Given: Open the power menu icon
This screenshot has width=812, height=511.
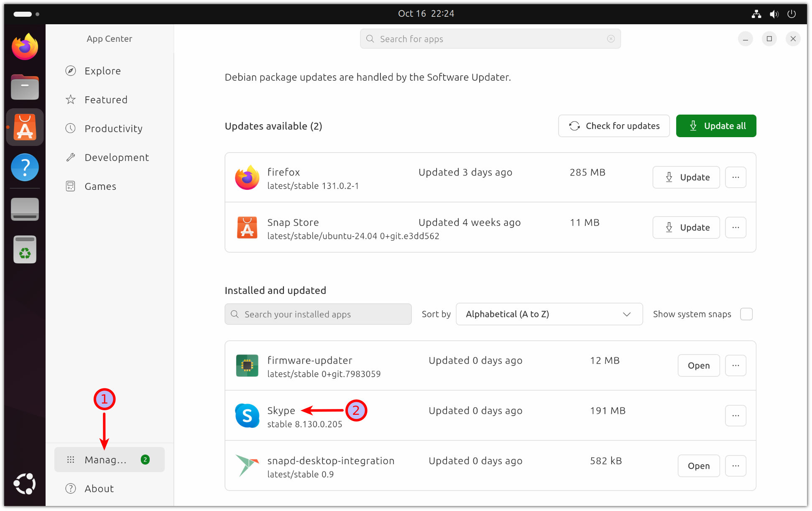Looking at the screenshot, I should 792,14.
